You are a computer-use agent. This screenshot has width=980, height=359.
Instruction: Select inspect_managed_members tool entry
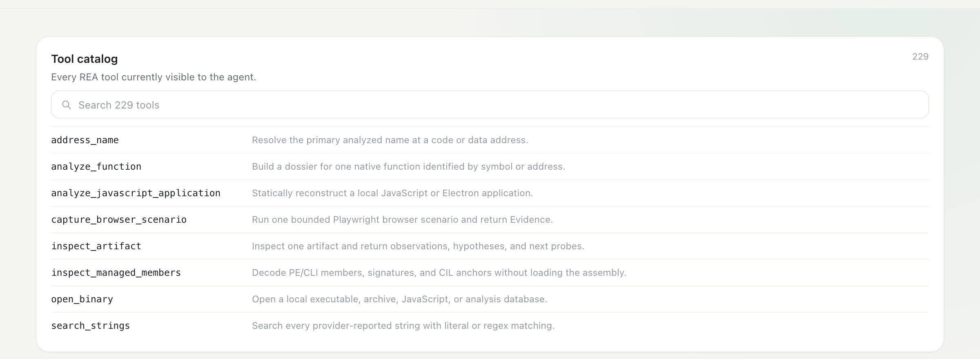tap(490, 273)
